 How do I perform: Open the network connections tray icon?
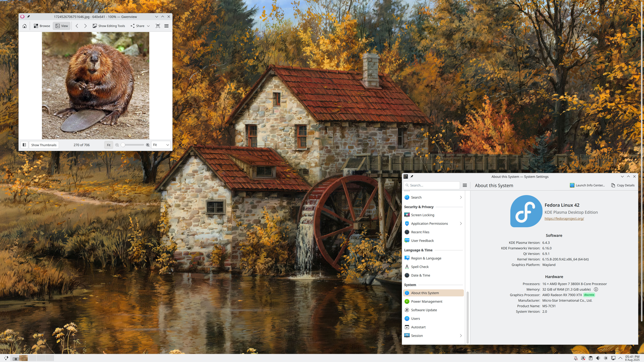[x=613, y=358]
